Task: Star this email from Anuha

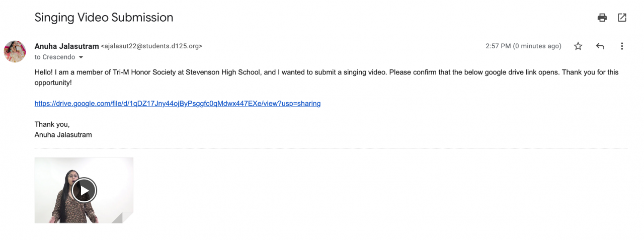Action: click(x=578, y=46)
